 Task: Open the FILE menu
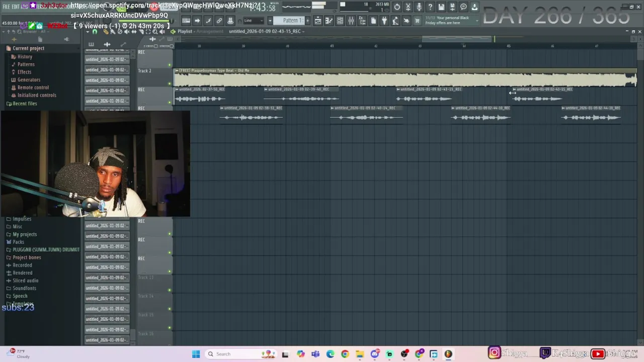click(x=7, y=7)
